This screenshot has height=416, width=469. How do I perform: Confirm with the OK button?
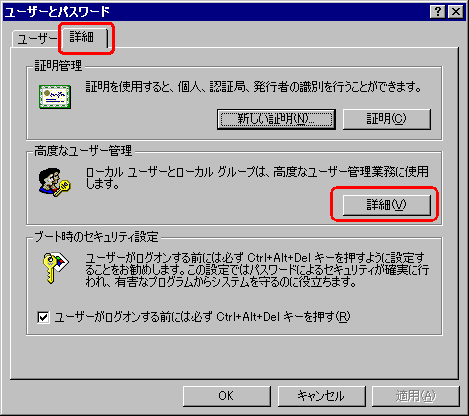click(x=227, y=396)
